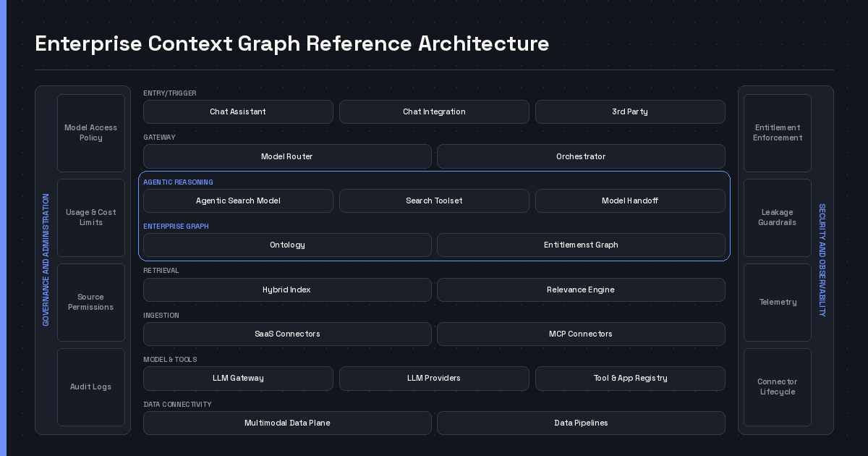Open the LLM Gateway box
Image resolution: width=868 pixels, height=456 pixels.
[x=238, y=378]
